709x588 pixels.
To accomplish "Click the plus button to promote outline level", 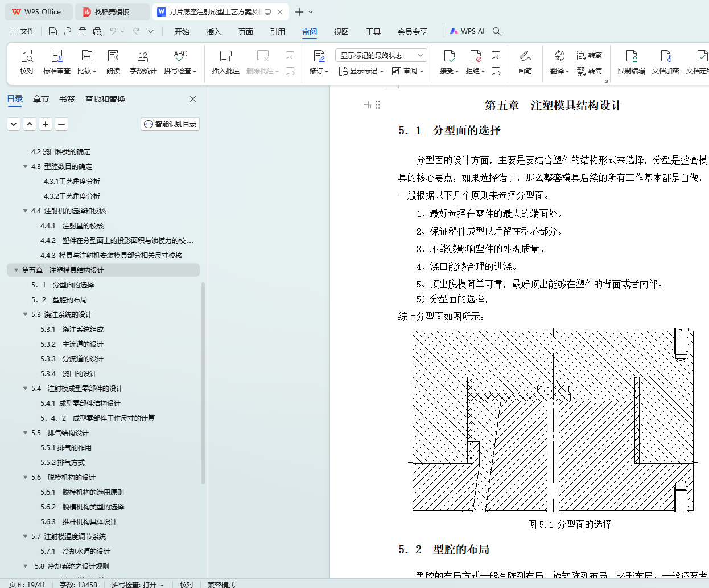I will coord(46,124).
